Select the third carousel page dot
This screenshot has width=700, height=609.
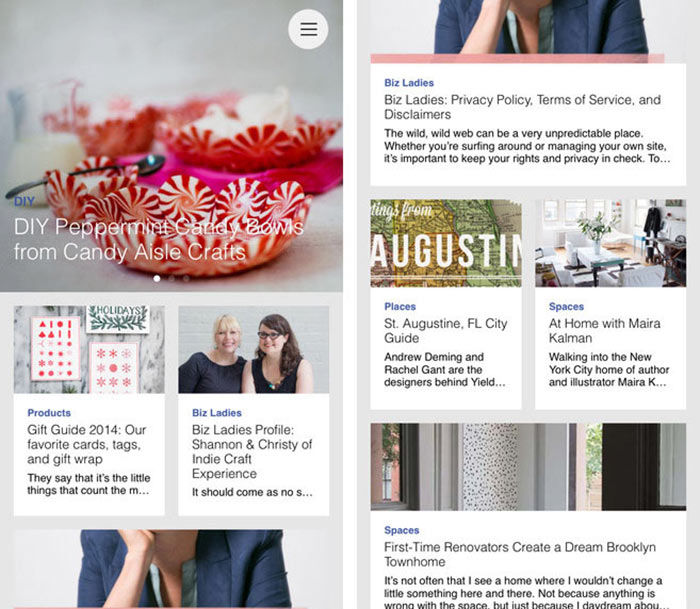(x=186, y=279)
